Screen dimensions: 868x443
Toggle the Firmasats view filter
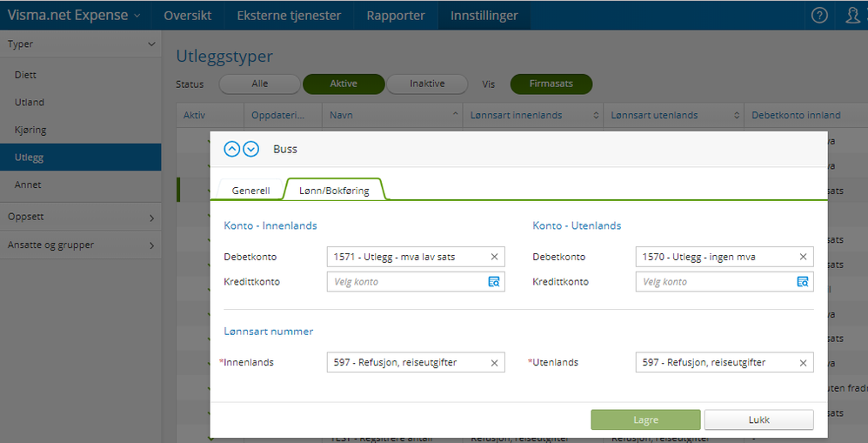(551, 84)
